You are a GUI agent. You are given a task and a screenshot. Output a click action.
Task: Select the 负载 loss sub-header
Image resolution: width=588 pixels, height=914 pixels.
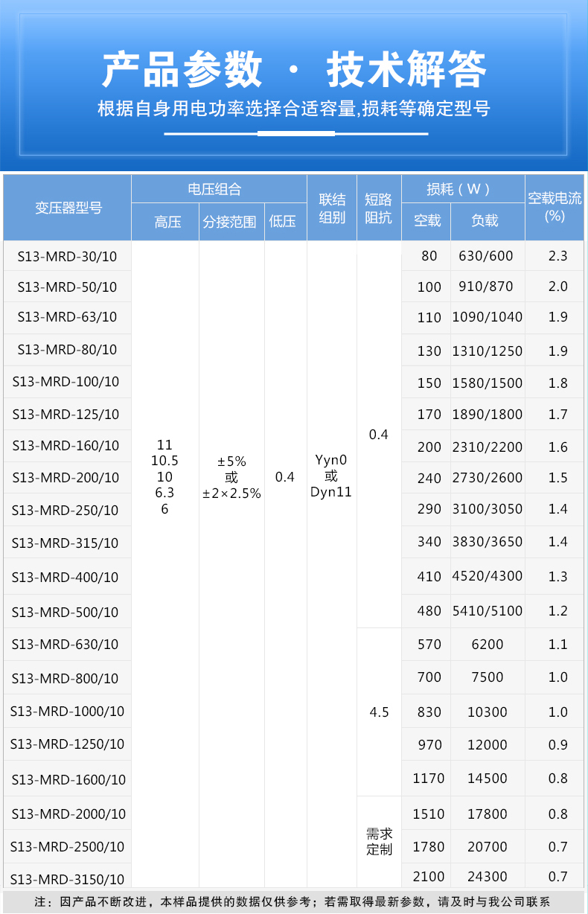(487, 220)
